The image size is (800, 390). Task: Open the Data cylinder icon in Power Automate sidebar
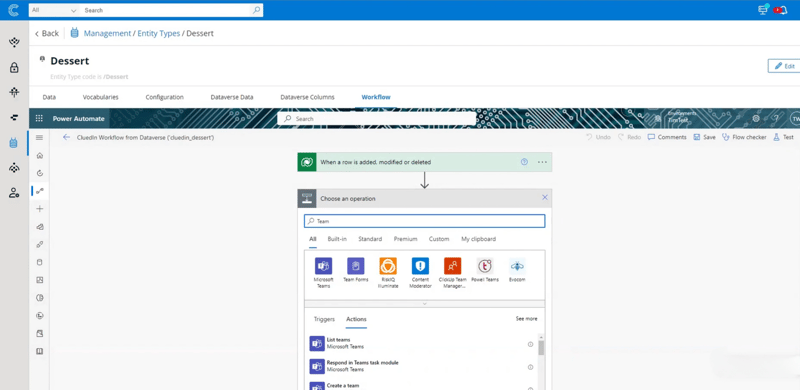pyautogui.click(x=40, y=262)
